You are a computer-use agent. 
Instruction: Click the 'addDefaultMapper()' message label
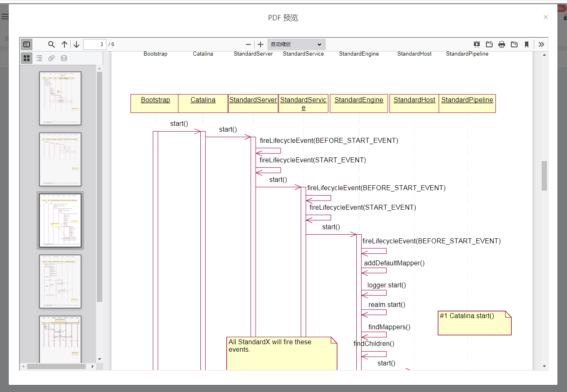coord(394,263)
